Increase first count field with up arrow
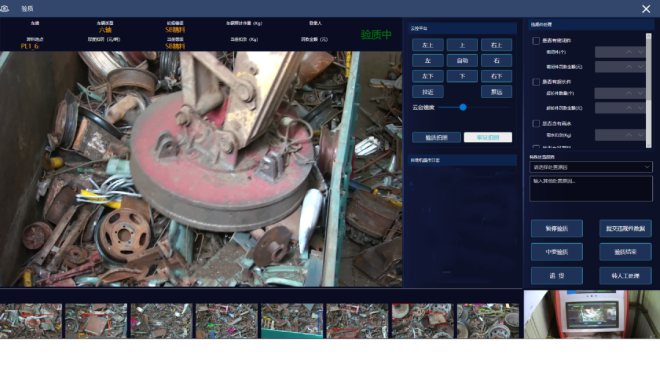660x371 pixels. 628,52
